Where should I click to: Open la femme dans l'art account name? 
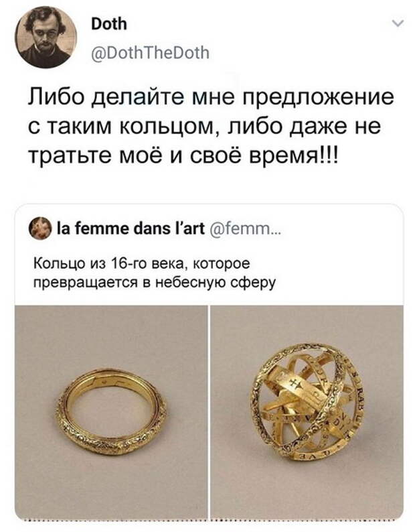tap(131, 229)
